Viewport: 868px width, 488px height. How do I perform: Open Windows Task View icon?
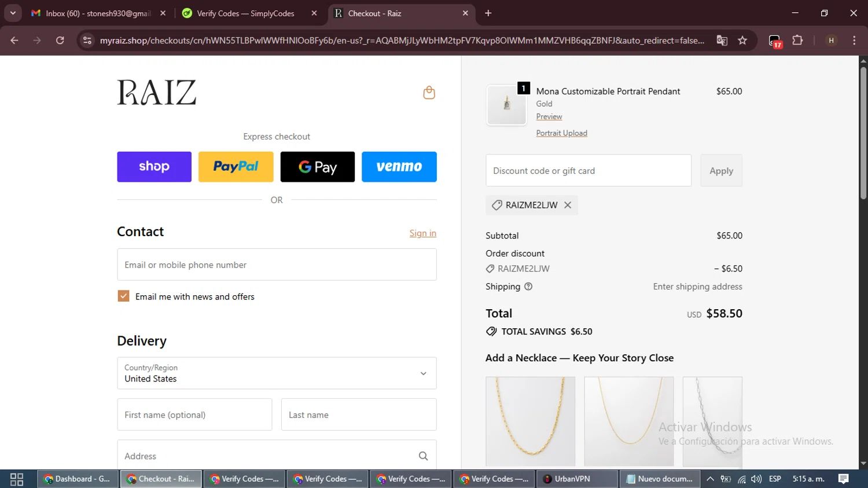tap(17, 479)
